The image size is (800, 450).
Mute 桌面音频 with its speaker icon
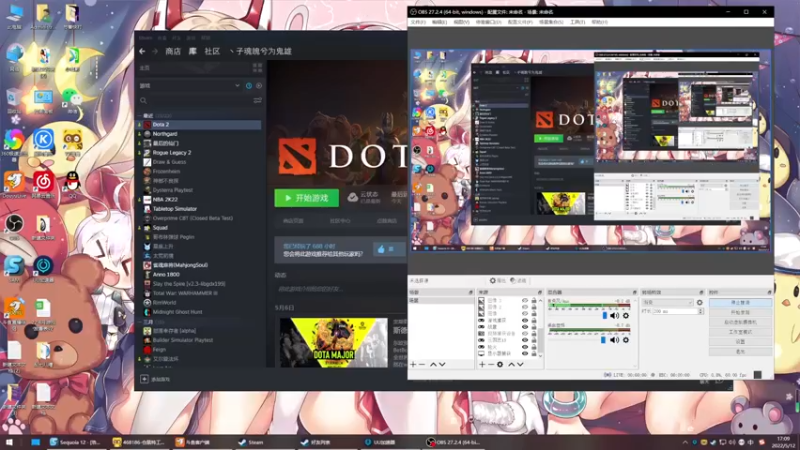coord(615,340)
